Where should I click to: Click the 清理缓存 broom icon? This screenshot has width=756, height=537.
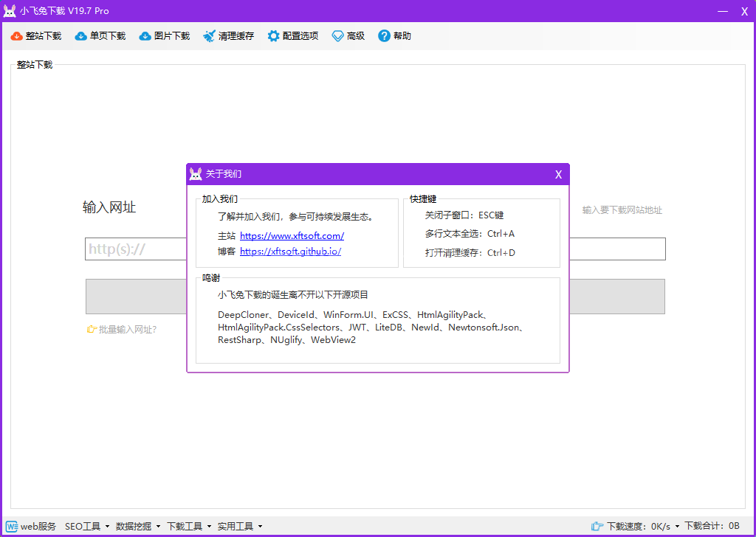point(209,36)
